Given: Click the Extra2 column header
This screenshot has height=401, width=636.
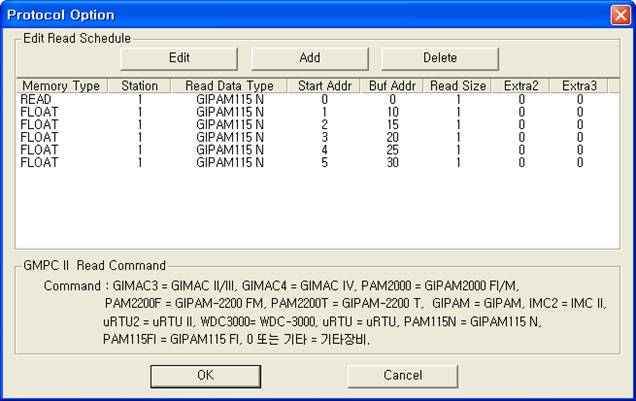Looking at the screenshot, I should tap(520, 86).
